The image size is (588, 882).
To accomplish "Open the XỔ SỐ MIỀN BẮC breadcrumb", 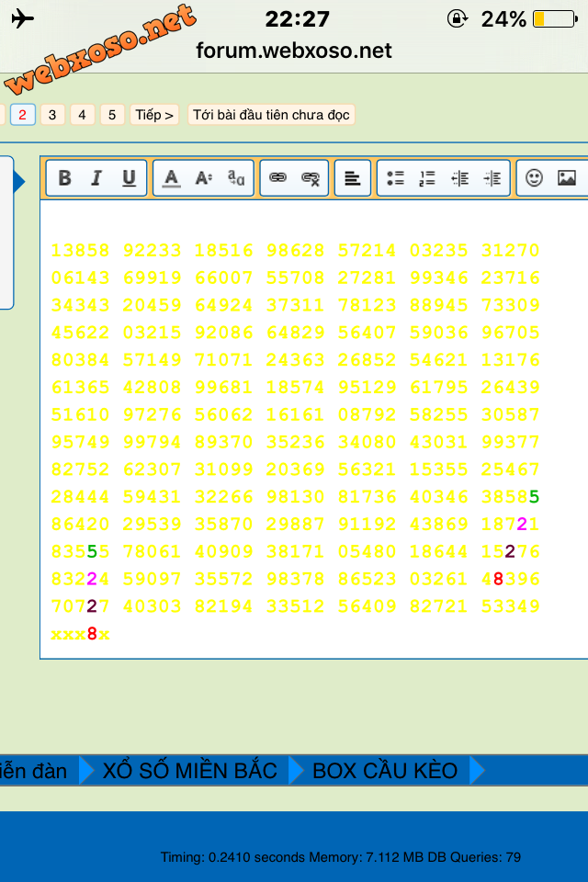I will click(x=189, y=770).
